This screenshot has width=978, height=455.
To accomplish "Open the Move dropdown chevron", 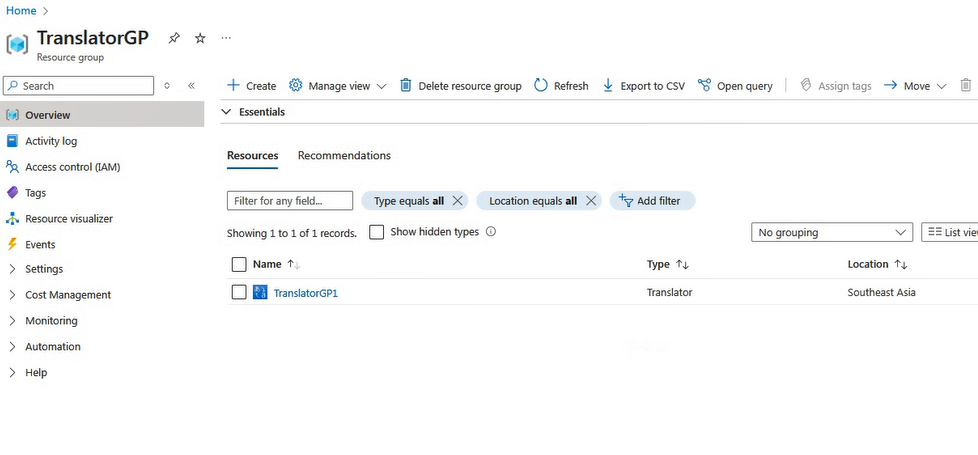I will 942,86.
